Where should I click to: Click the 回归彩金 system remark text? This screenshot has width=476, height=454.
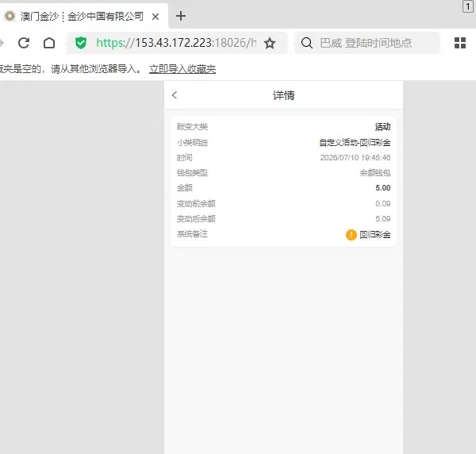tap(375, 234)
